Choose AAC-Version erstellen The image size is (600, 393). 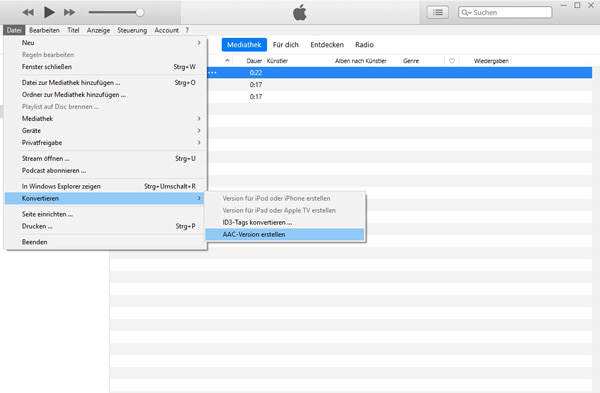(x=285, y=235)
